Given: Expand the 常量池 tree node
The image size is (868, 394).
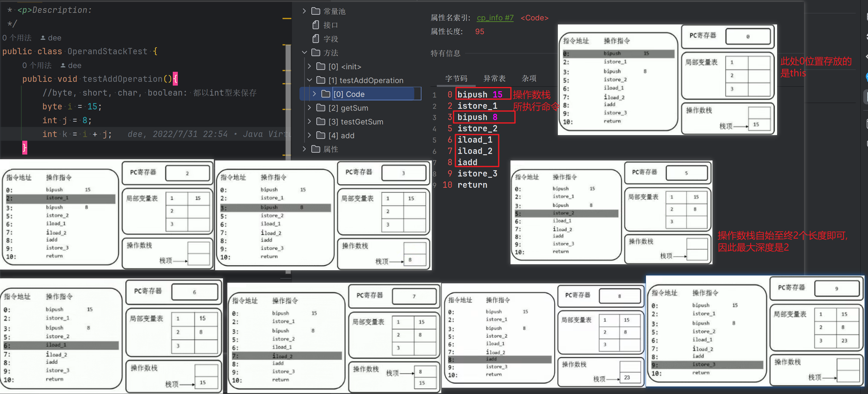Looking at the screenshot, I should click(x=304, y=11).
